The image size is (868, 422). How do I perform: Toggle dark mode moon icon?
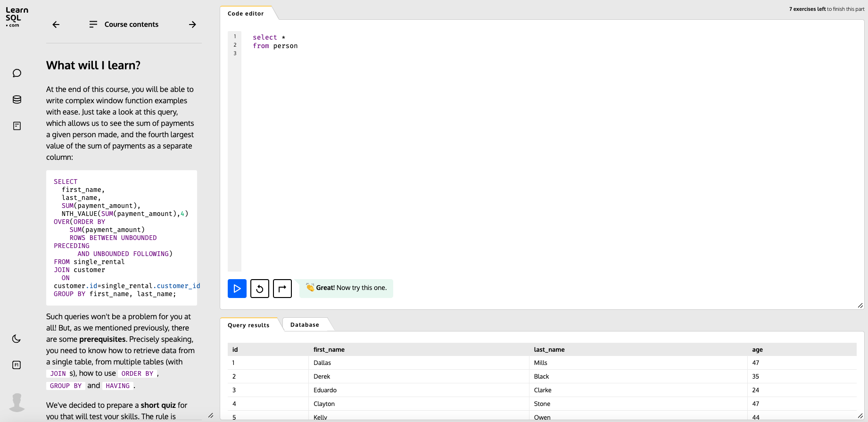[17, 339]
